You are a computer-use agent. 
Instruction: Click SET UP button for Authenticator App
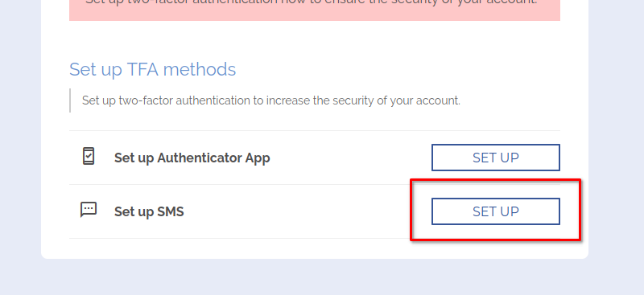click(495, 158)
